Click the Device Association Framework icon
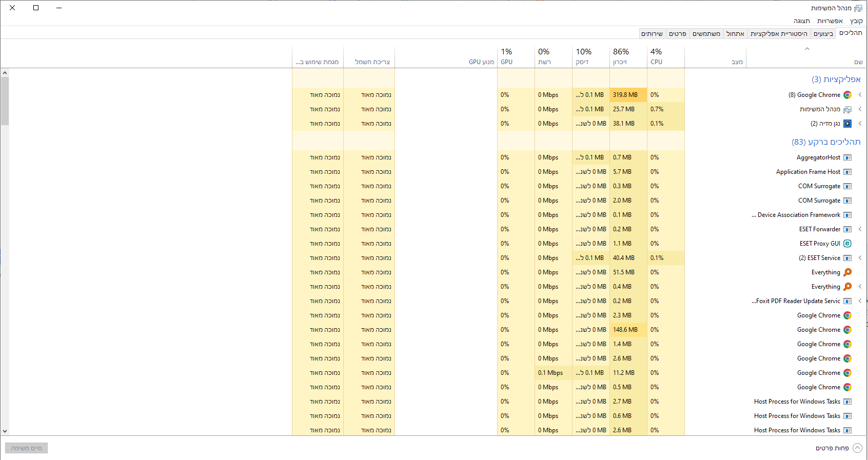Screen dimensions: 868x460 coord(847,215)
